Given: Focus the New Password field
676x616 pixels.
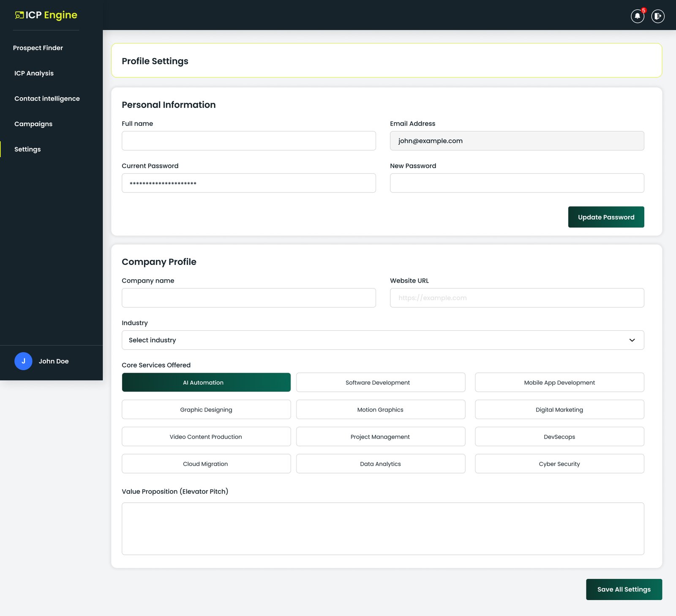Looking at the screenshot, I should 517,183.
